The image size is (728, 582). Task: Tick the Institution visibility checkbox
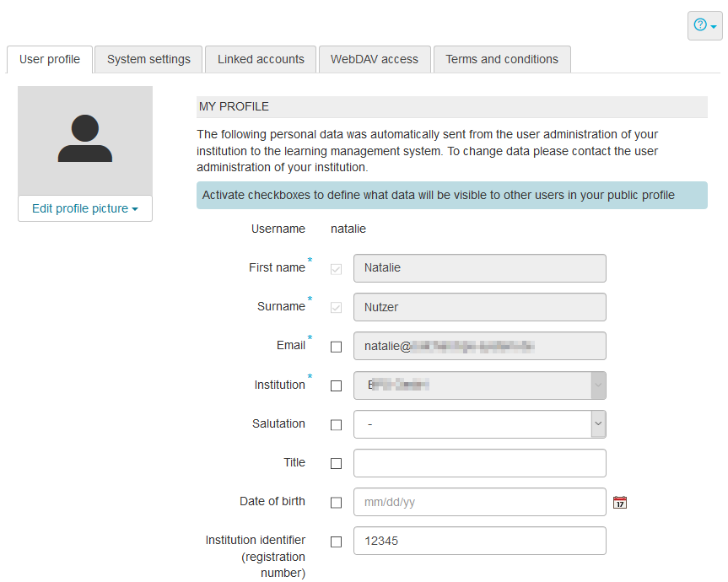click(337, 385)
